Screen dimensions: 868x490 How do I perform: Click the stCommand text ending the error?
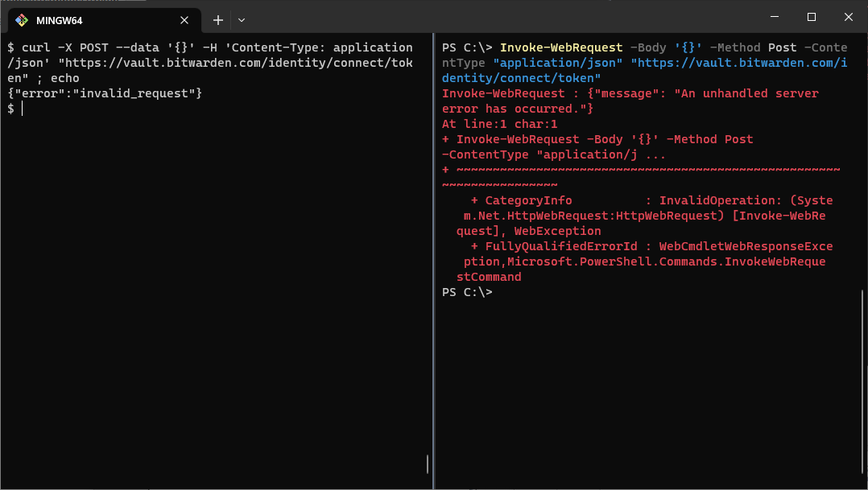pyautogui.click(x=489, y=277)
